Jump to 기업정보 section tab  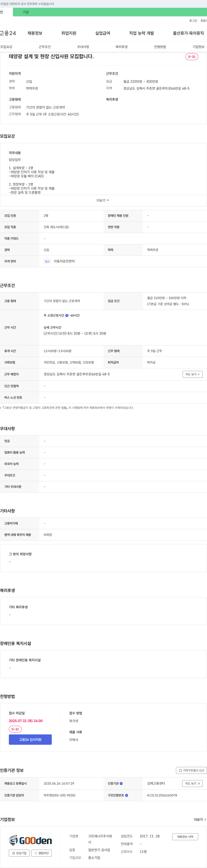click(x=198, y=47)
